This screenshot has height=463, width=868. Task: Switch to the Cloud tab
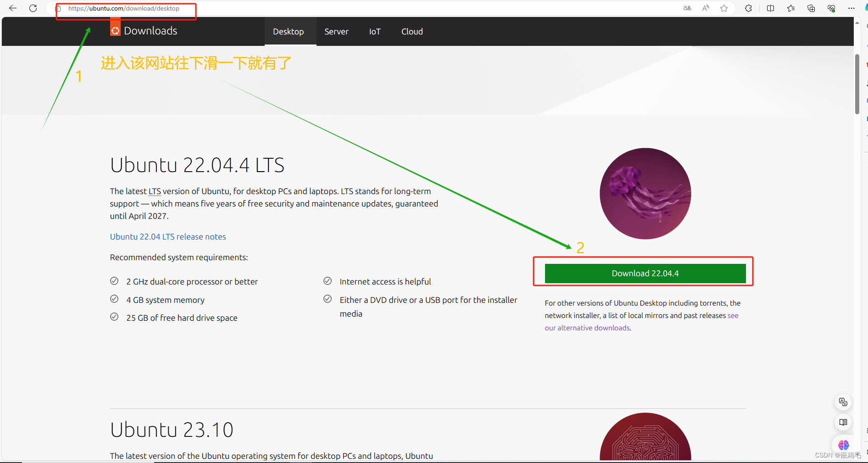[x=412, y=32]
